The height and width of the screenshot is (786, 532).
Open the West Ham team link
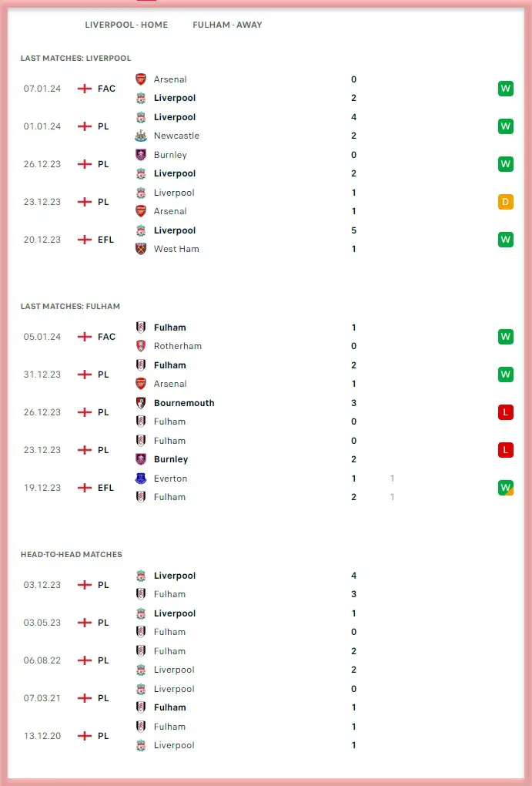pyautogui.click(x=176, y=249)
